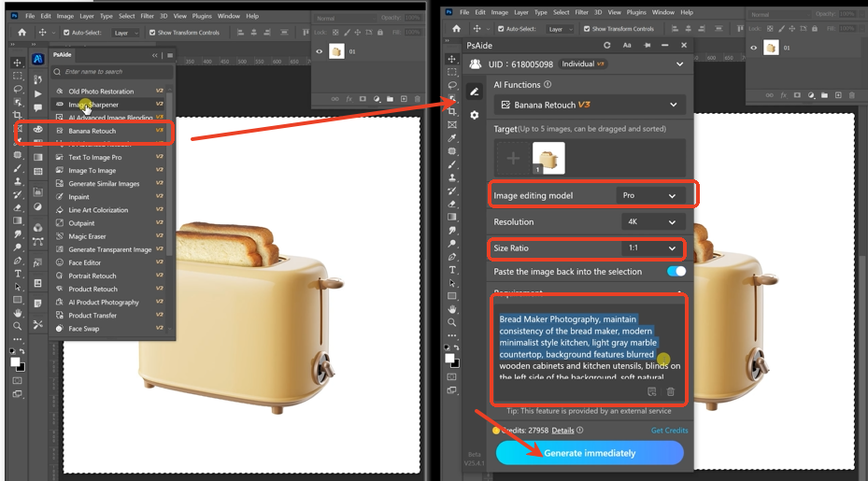Click foreground color swatch in the left window

point(15,362)
